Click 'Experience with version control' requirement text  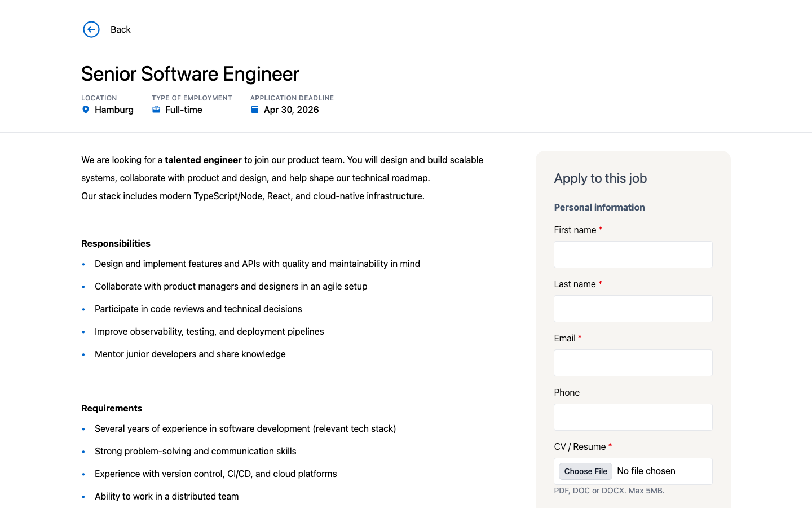coord(216,474)
